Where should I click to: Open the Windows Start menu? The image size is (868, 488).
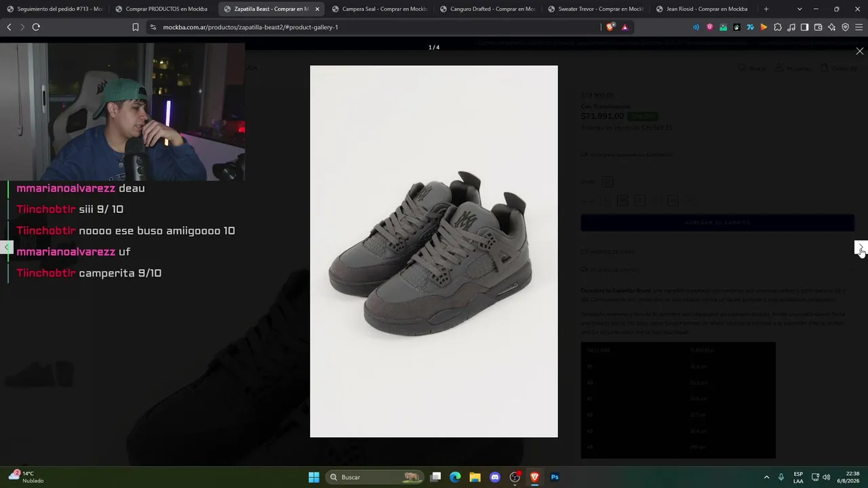(314, 477)
